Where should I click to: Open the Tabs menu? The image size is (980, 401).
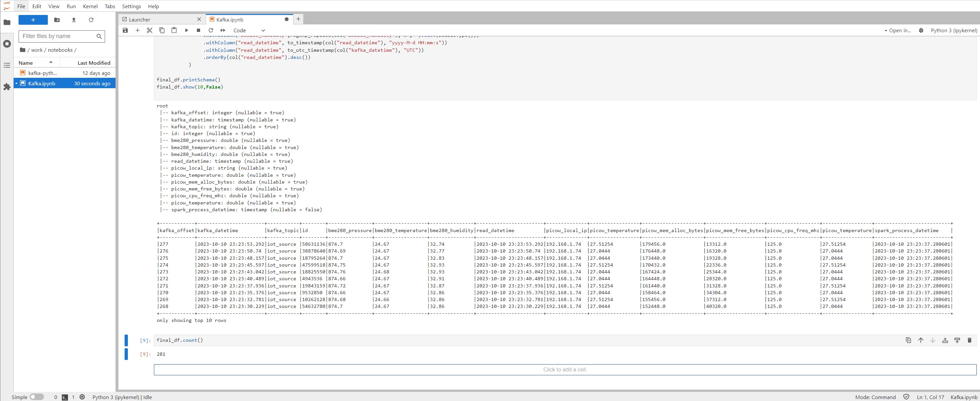tap(110, 6)
